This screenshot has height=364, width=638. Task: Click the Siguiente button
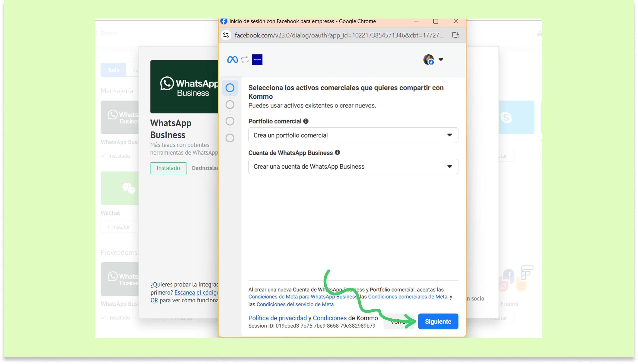[438, 321]
